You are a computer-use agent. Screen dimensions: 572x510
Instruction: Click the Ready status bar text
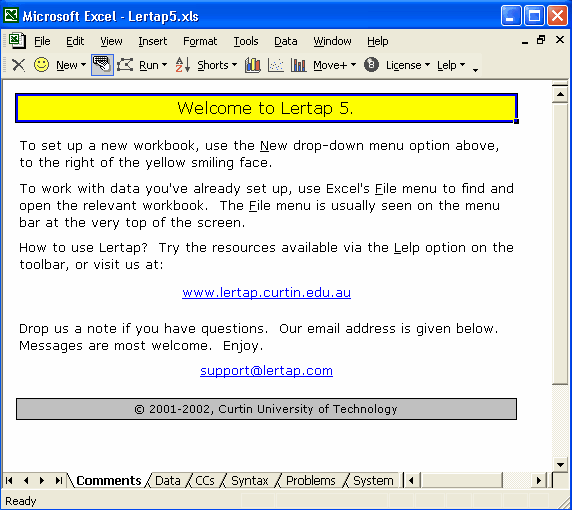tap(20, 501)
